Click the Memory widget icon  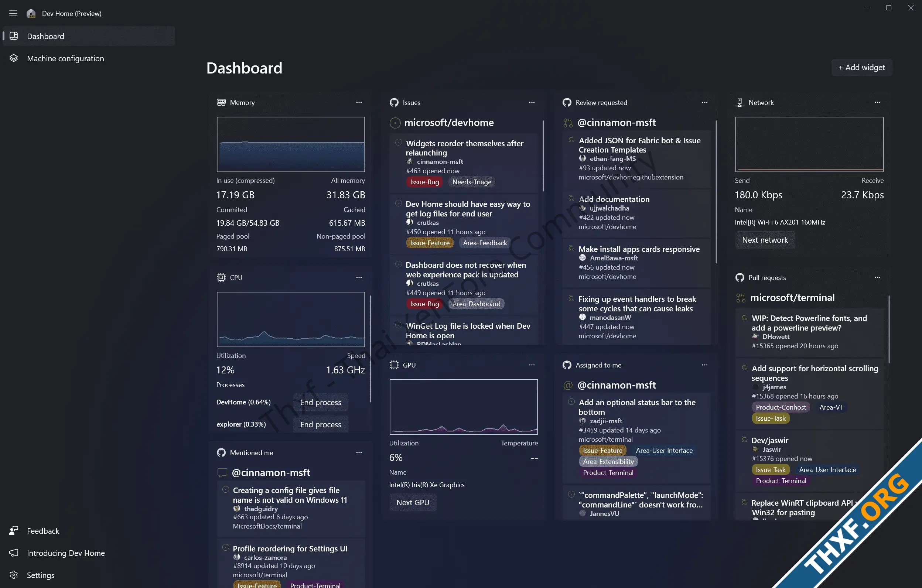click(x=221, y=102)
